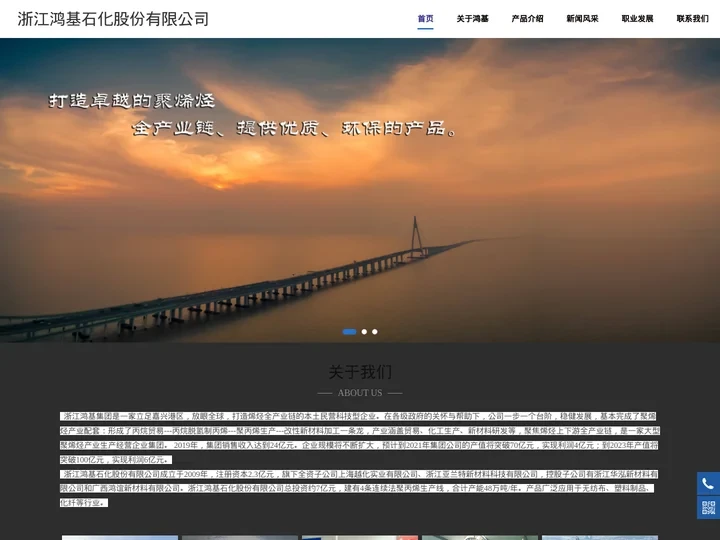720x540 pixels.
Task: Click banner slogan 打造卓越的聚烯烃
Action: tap(132, 101)
